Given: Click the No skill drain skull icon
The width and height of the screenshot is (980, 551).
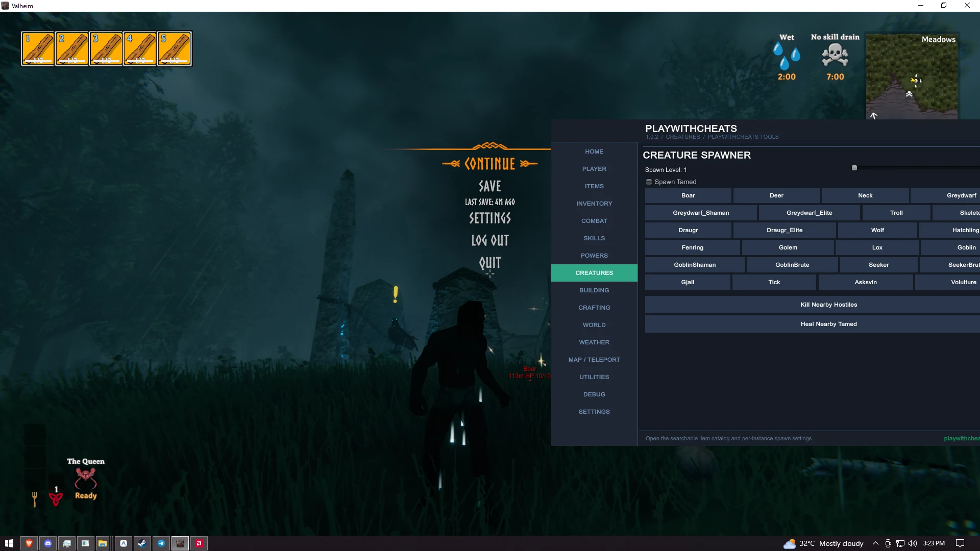Looking at the screenshot, I should click(x=835, y=55).
